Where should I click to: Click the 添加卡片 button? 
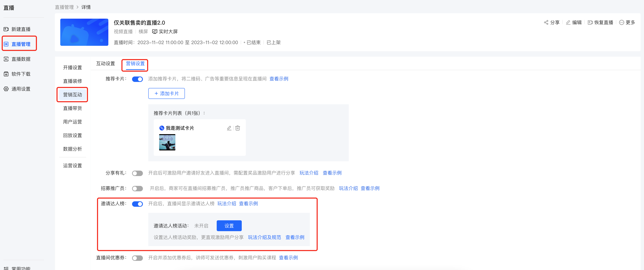166,93
